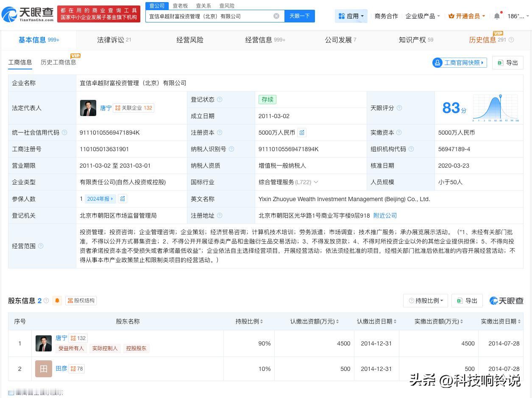Viewport: 532px width, 398px height.
Task: Click help icon next to 历史信息
Action: tap(511, 40)
